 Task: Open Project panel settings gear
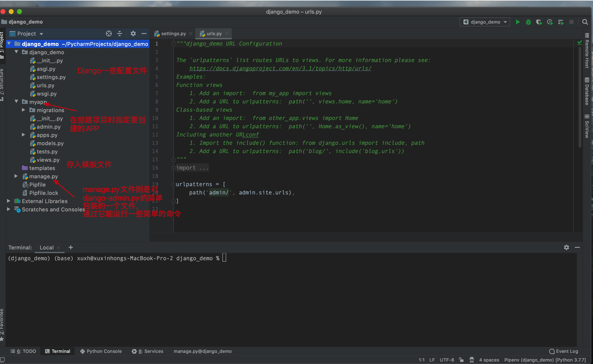point(133,34)
